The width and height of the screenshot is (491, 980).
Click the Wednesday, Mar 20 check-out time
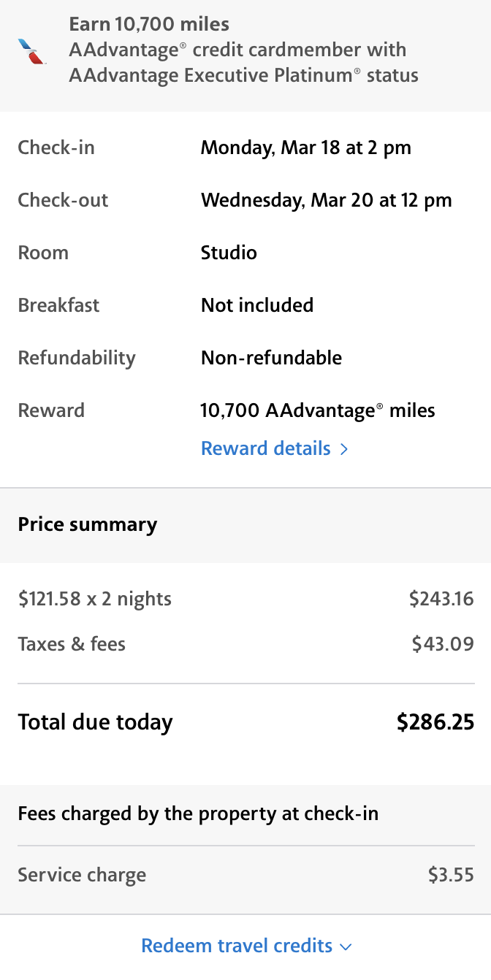pyautogui.click(x=326, y=200)
